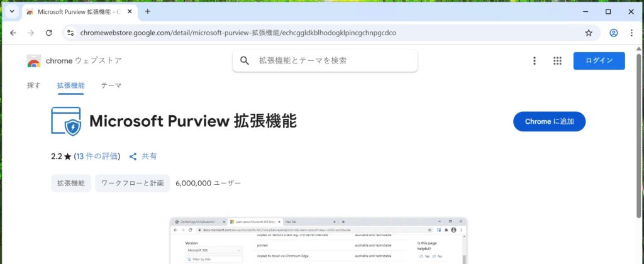The image size is (644, 264).
Task: Click the browser forward arrow
Action: point(31,33)
